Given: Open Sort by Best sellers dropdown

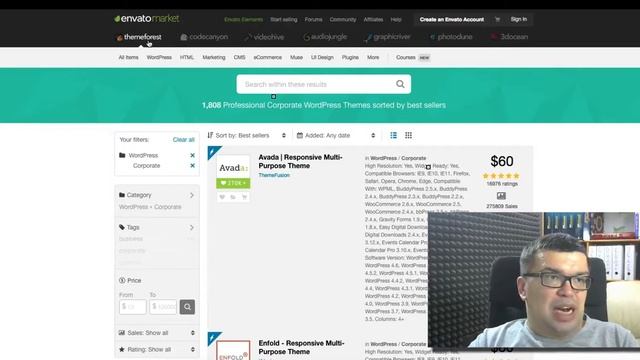Looking at the screenshot, I should 247,136.
